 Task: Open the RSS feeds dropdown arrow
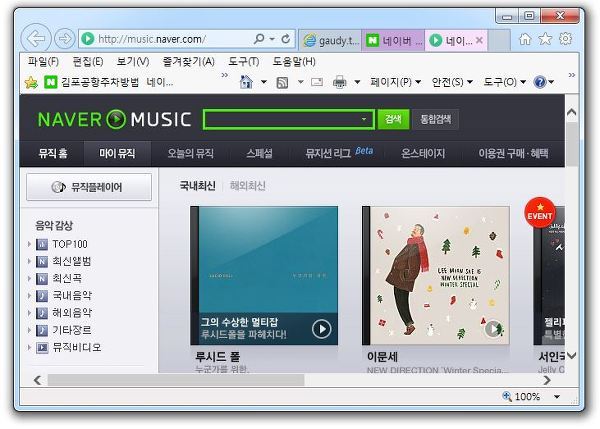coord(300,82)
